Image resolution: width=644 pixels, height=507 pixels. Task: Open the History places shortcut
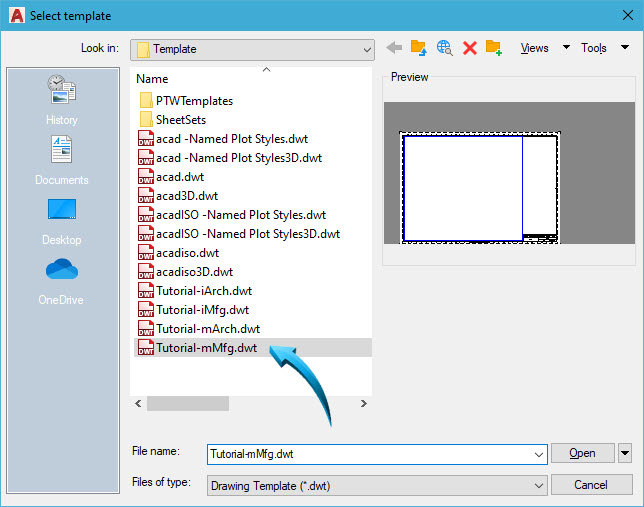coord(62,100)
